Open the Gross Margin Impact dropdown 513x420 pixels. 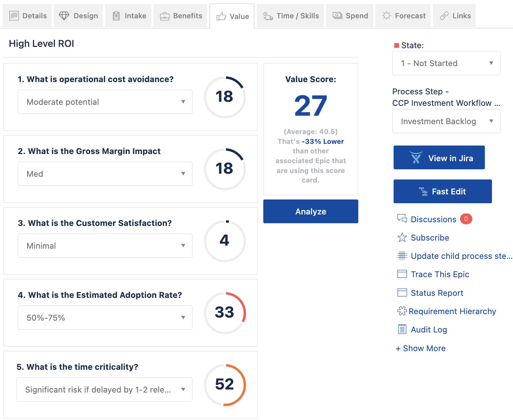tap(105, 174)
